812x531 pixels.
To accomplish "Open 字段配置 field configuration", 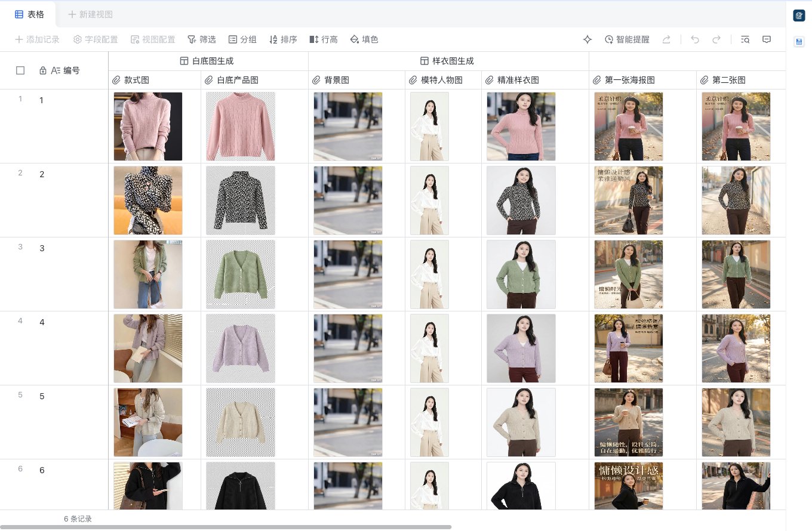I will click(x=96, y=39).
